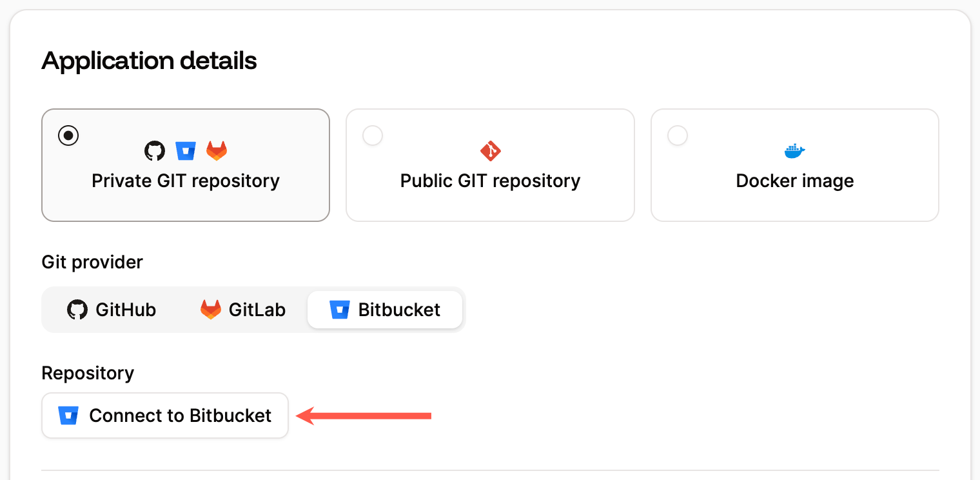Open the Public GIT repository option card
980x480 pixels.
[490, 165]
